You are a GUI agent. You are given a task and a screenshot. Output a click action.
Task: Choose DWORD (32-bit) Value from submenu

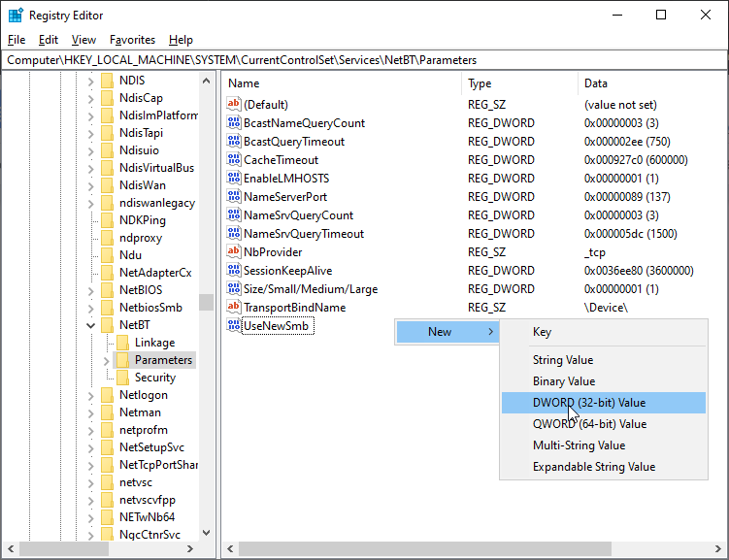(604, 403)
